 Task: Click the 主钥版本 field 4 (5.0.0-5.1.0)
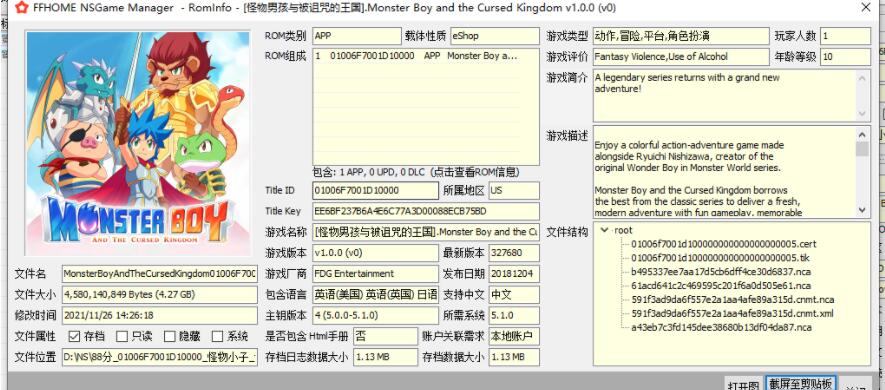click(375, 315)
